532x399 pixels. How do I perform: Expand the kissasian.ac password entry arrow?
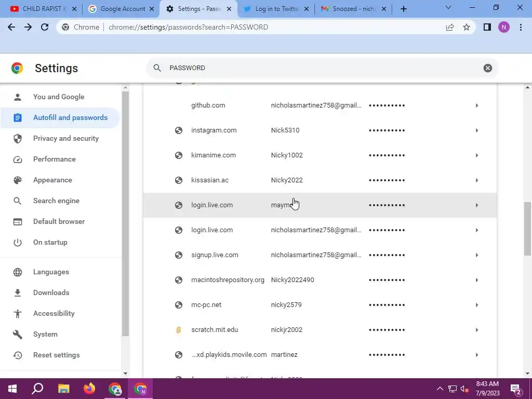[477, 180]
